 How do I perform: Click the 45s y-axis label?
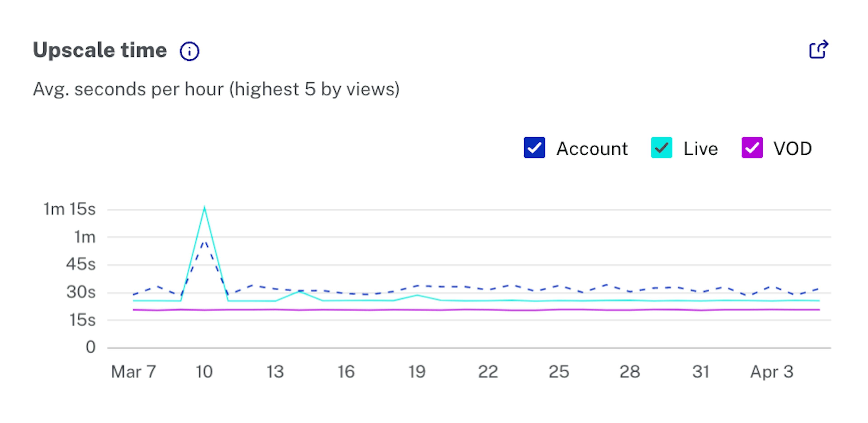pyautogui.click(x=81, y=264)
